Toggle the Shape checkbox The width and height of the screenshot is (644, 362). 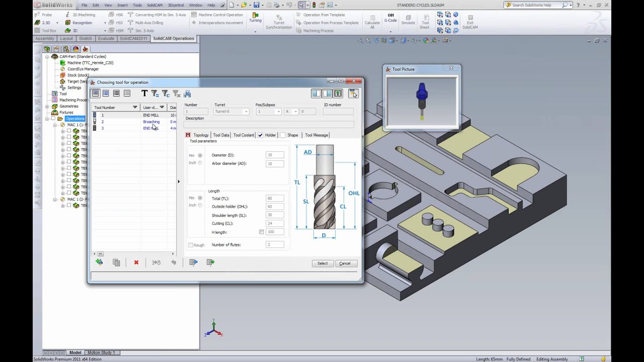pyautogui.click(x=283, y=135)
